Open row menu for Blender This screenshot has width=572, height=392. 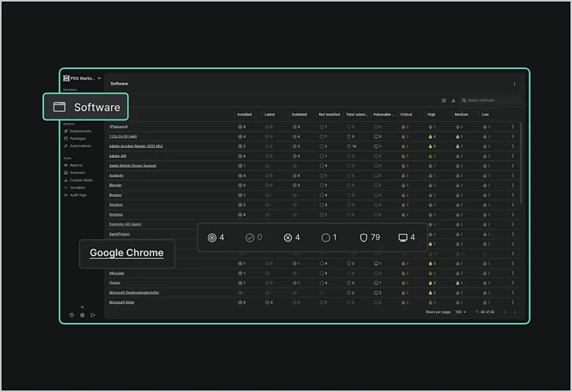513,185
